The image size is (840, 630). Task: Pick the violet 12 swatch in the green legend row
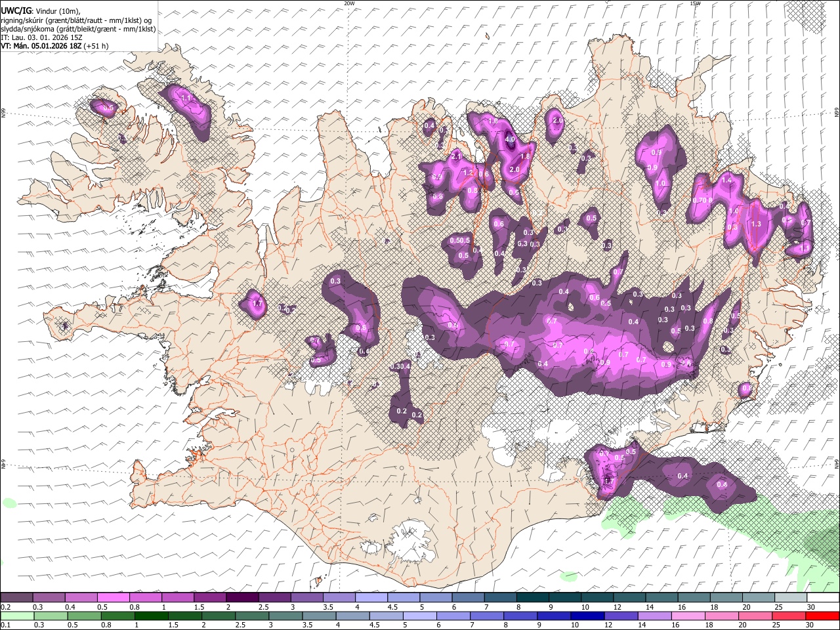(x=621, y=616)
